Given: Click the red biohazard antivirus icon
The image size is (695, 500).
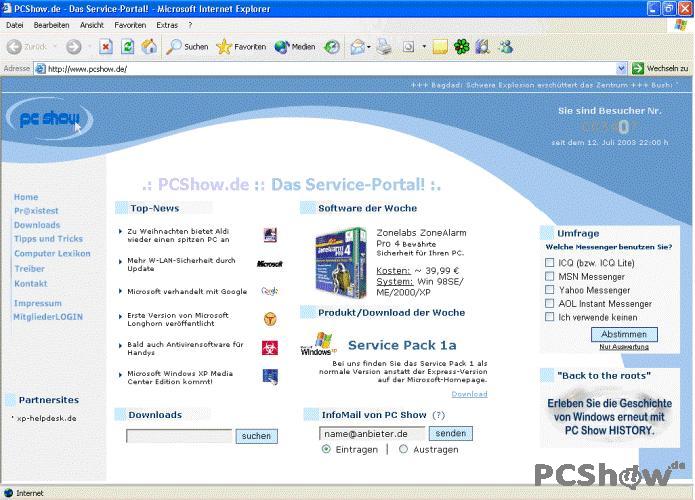Looking at the screenshot, I should point(270,348).
